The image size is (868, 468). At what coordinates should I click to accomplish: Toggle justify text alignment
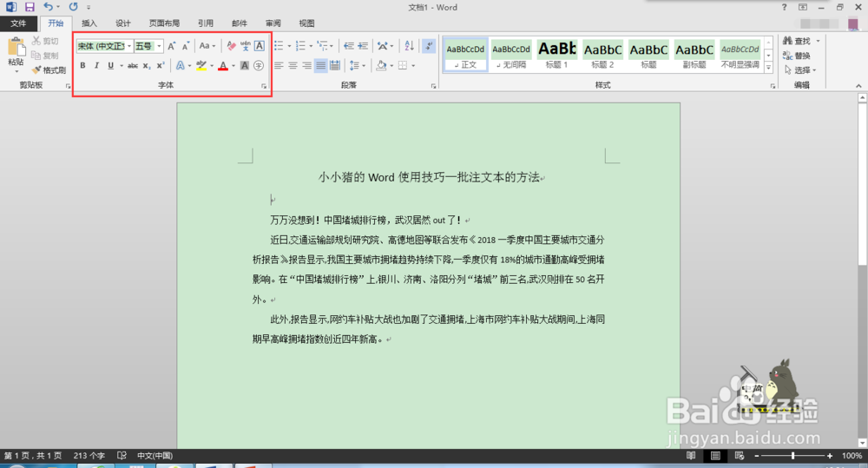320,65
